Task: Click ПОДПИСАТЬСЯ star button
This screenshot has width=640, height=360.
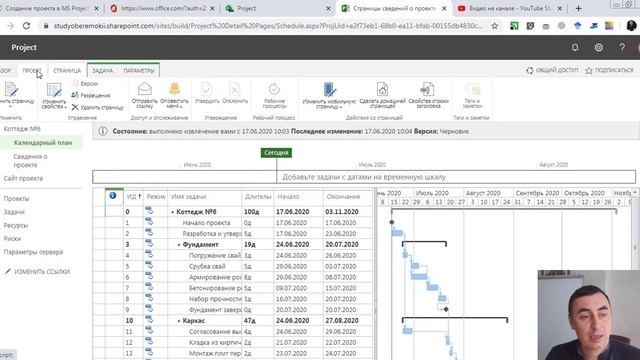Action: 609,70
